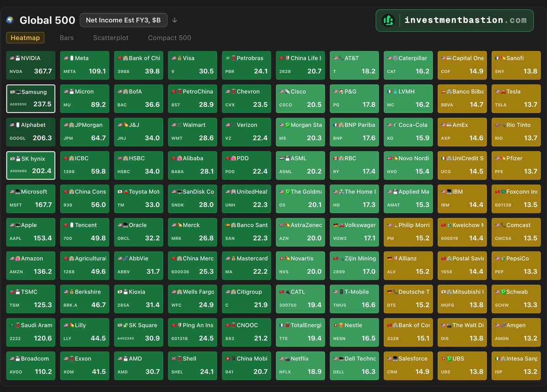Open the NVIDIA tile
This screenshot has height=392, width=547.
tap(31, 65)
